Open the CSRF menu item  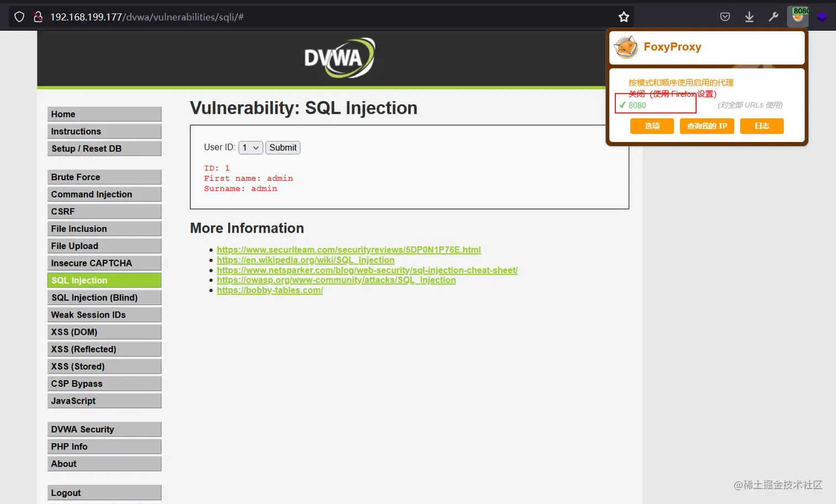pos(104,211)
